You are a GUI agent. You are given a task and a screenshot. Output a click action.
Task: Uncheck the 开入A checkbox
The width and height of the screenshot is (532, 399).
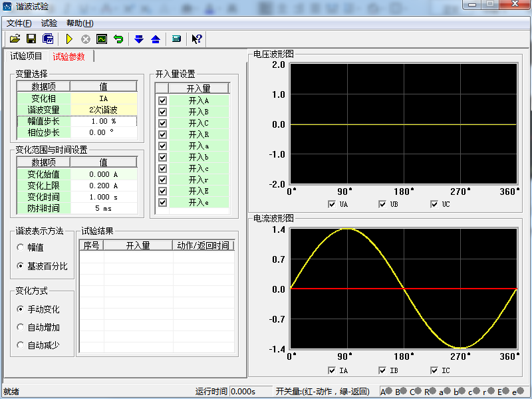click(162, 100)
